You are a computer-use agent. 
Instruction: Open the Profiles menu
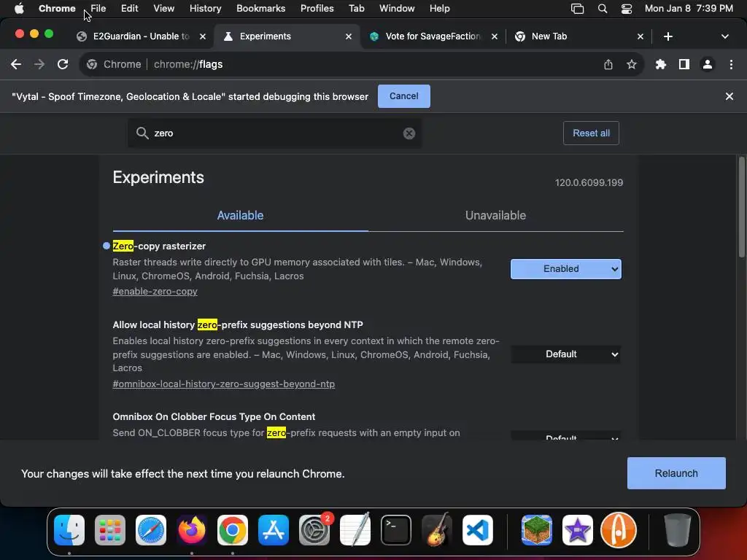tap(317, 9)
